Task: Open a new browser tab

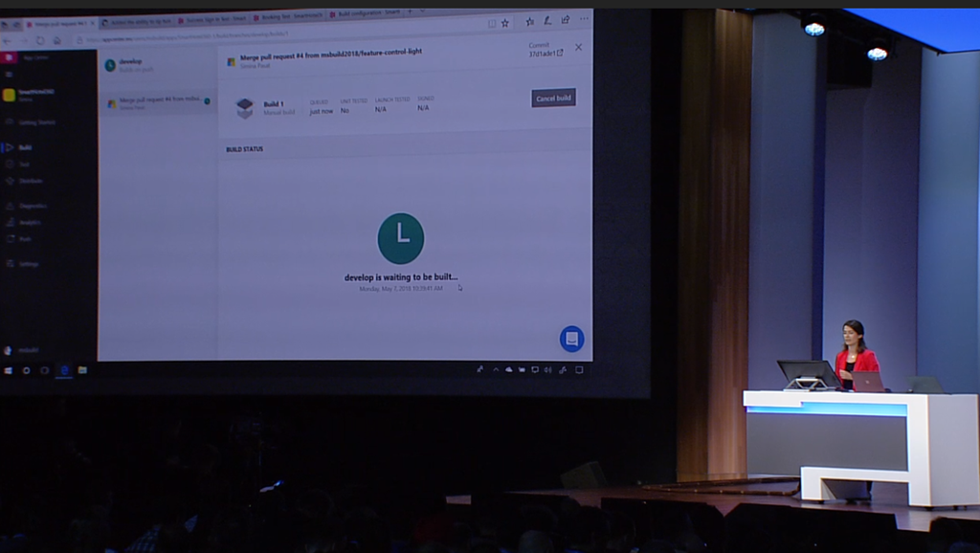Action: 410,11
